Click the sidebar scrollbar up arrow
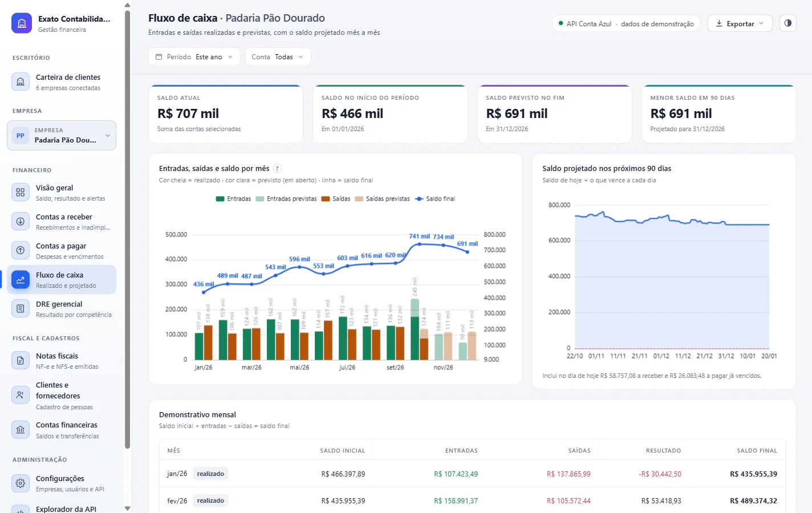The image size is (812, 513). tap(127, 5)
